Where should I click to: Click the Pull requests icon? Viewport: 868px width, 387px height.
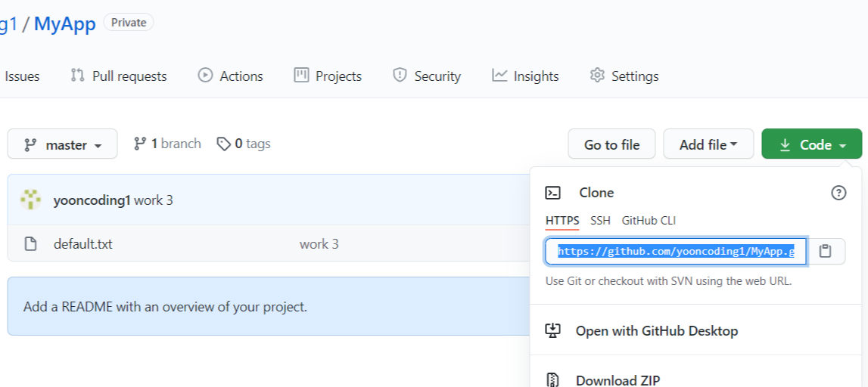(77, 75)
